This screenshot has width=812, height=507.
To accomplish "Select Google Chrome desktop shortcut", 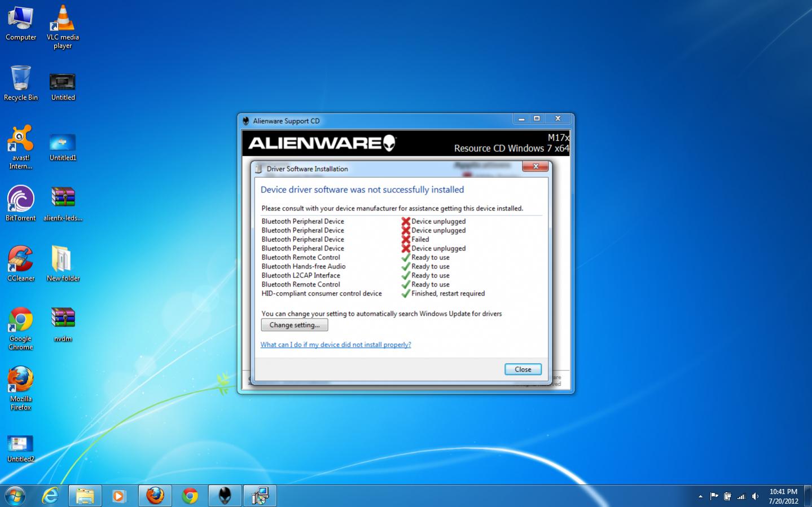I will [x=21, y=328].
